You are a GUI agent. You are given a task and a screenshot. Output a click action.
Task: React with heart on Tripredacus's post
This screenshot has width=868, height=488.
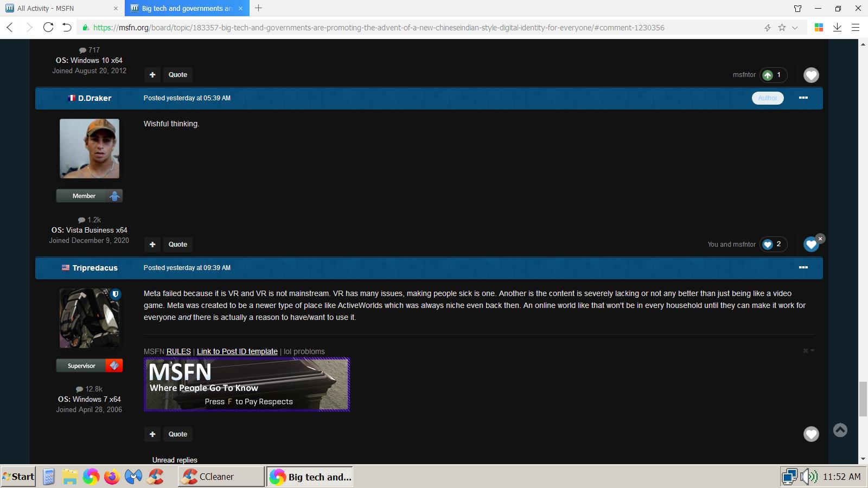(811, 434)
